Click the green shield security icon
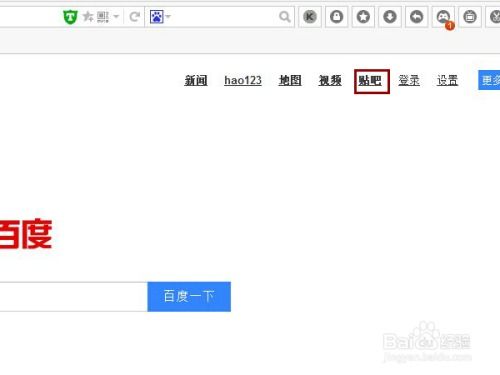The width and height of the screenshot is (500, 375). pos(70,17)
